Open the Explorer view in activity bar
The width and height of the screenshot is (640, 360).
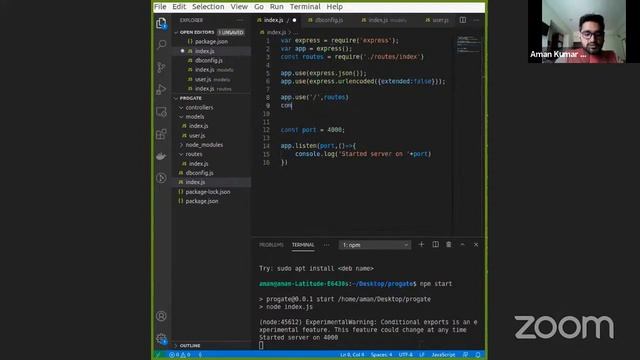(x=161, y=23)
